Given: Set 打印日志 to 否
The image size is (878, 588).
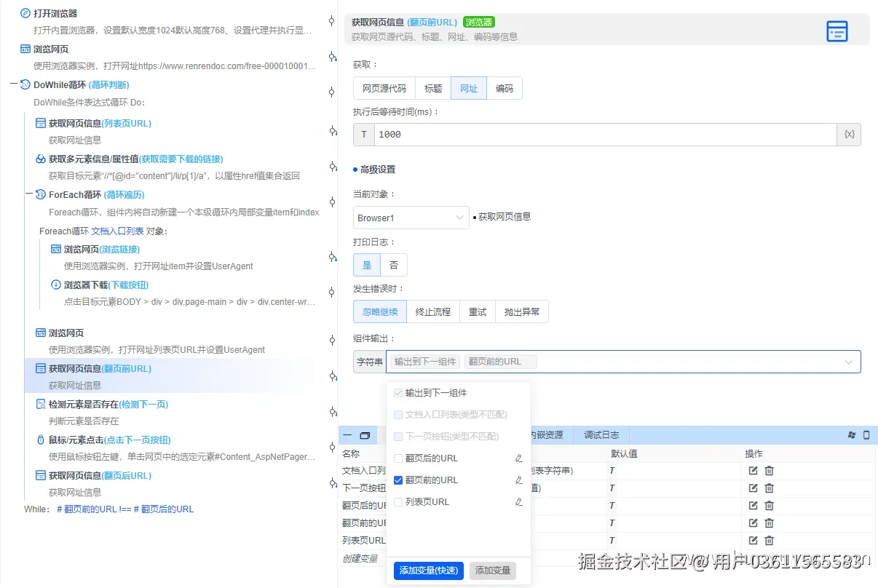Looking at the screenshot, I should [394, 265].
